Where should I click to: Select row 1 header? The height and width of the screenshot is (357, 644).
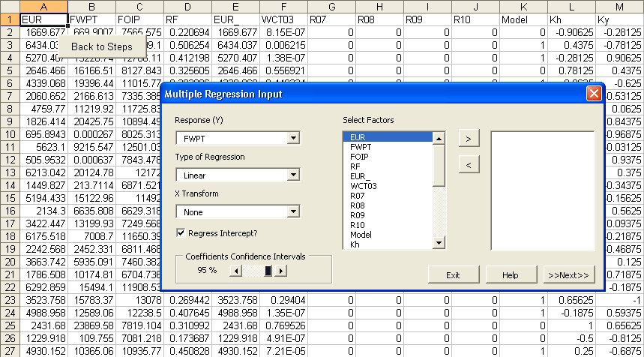point(10,19)
